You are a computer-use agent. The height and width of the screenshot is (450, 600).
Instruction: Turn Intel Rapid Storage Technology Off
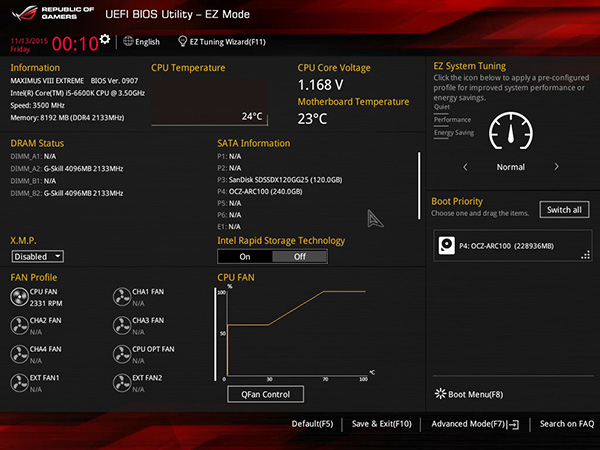[300, 256]
